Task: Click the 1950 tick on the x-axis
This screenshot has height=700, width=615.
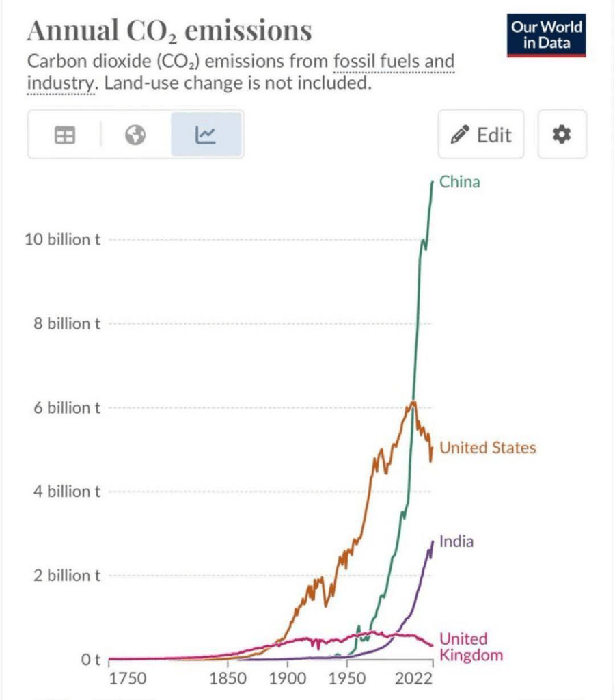Action: (347, 679)
